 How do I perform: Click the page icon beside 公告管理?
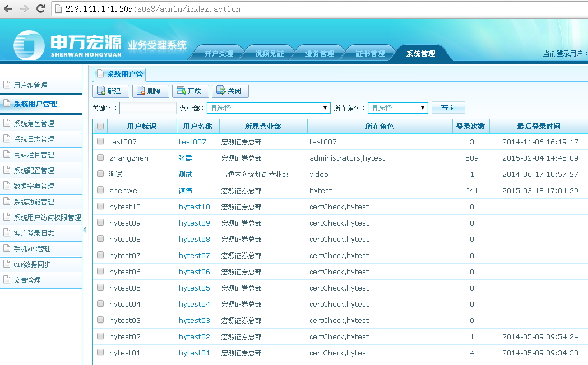pyautogui.click(x=6, y=280)
